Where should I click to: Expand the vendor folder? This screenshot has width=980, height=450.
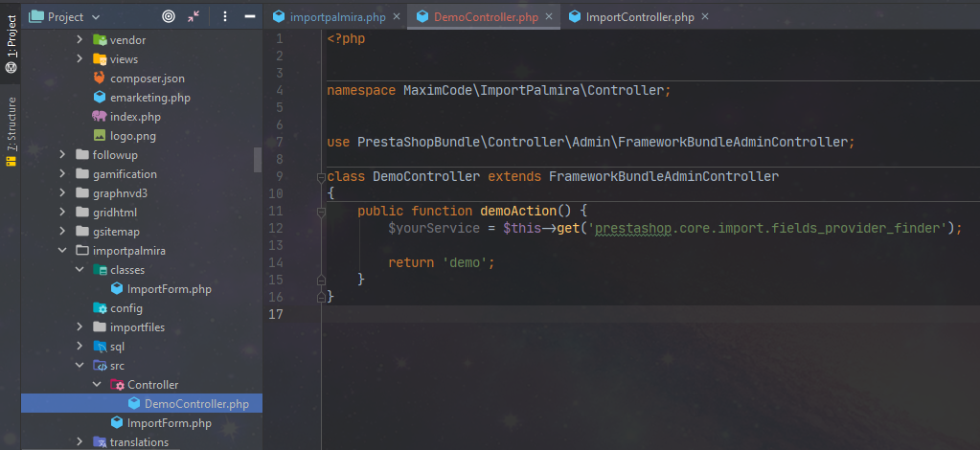80,40
